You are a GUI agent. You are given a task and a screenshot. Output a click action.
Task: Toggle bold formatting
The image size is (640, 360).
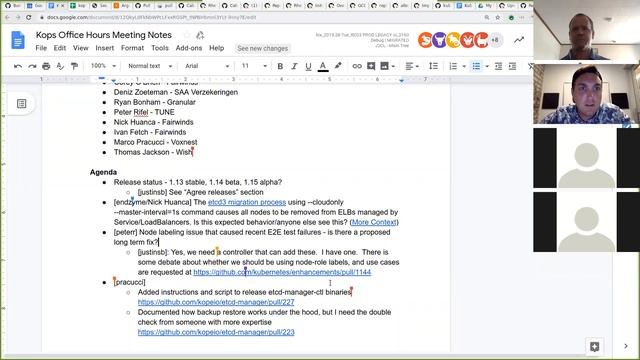point(280,66)
